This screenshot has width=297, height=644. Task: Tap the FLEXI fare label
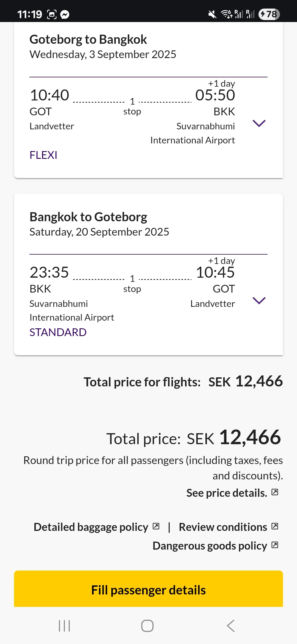[43, 155]
